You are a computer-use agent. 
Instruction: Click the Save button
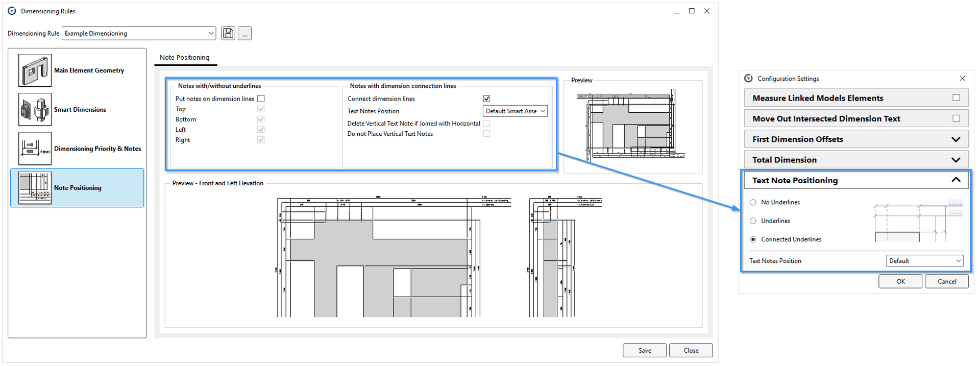click(x=644, y=351)
